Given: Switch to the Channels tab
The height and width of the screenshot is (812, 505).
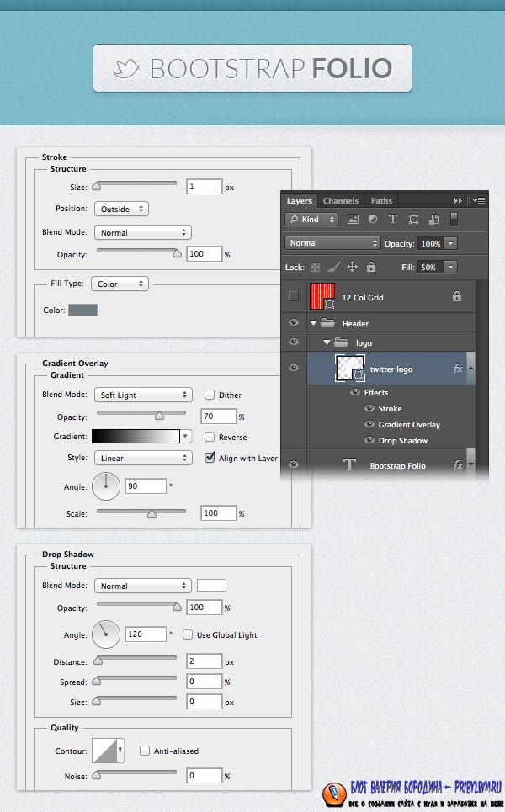Looking at the screenshot, I should [x=340, y=200].
